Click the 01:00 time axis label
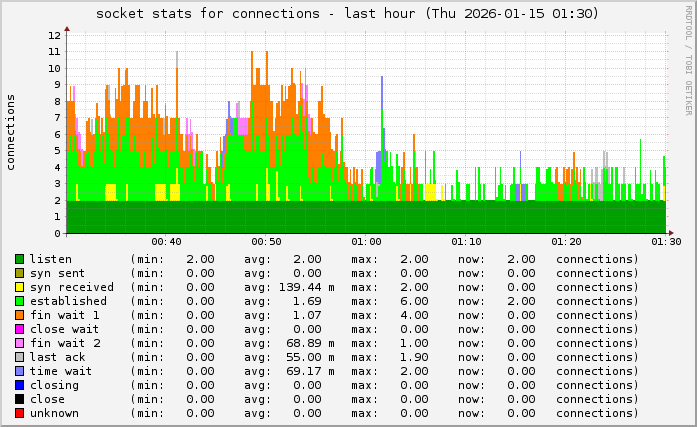Screen dimensions: 697x427 (366, 241)
